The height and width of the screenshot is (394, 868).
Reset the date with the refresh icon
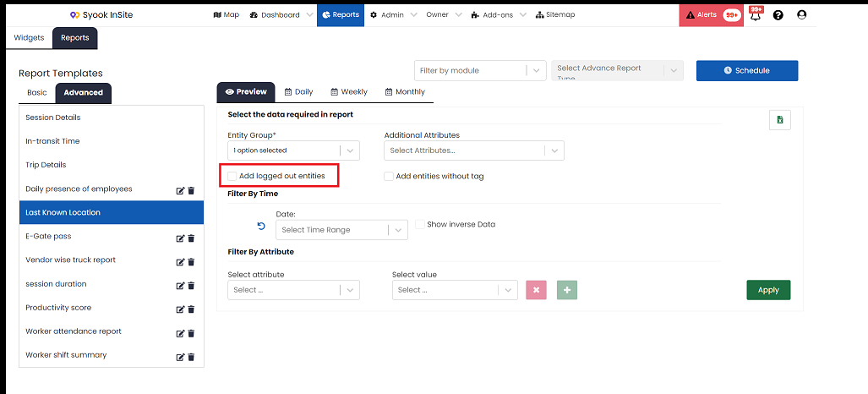coord(261,226)
